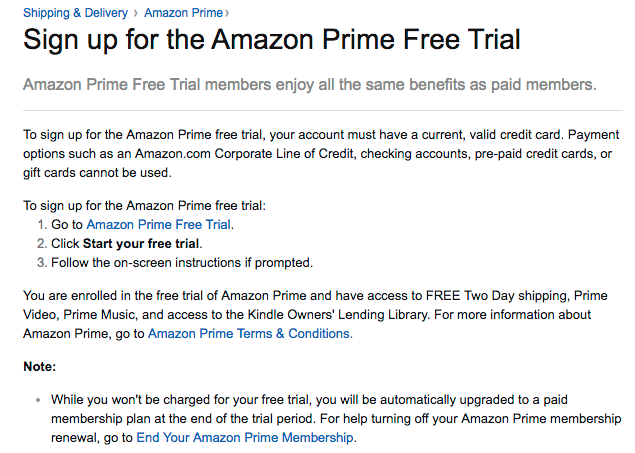Click the bold Start your free trial text
This screenshot has width=635, height=453.
(x=141, y=244)
